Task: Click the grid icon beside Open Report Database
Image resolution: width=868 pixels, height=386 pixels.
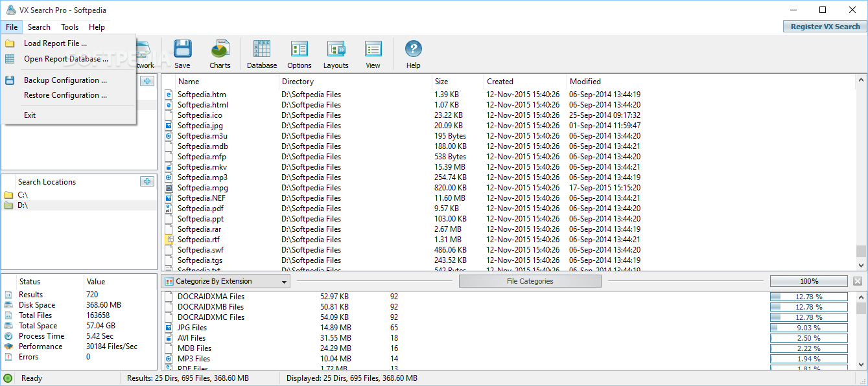Action: pyautogui.click(x=10, y=59)
